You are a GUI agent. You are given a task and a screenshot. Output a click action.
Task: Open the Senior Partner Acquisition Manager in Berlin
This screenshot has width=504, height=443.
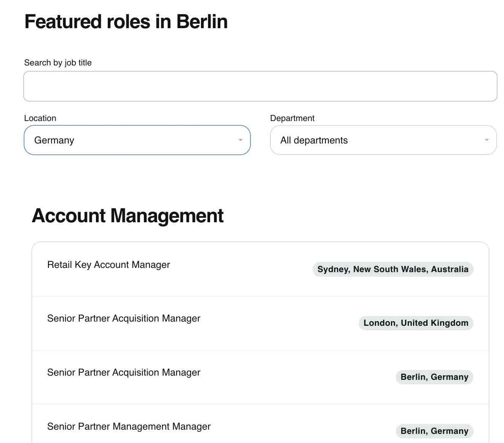click(x=124, y=373)
